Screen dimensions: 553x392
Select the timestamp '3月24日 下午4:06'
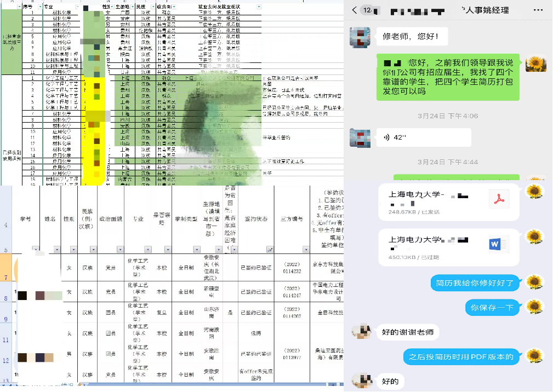pos(448,116)
